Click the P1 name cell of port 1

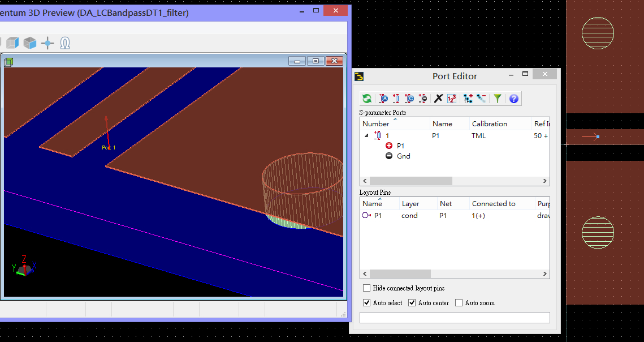[x=436, y=135]
